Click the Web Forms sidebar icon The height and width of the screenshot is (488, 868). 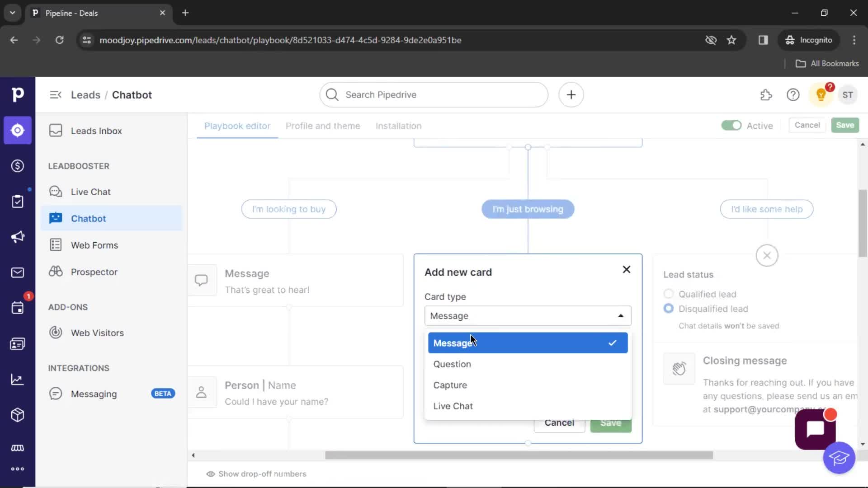click(x=56, y=245)
